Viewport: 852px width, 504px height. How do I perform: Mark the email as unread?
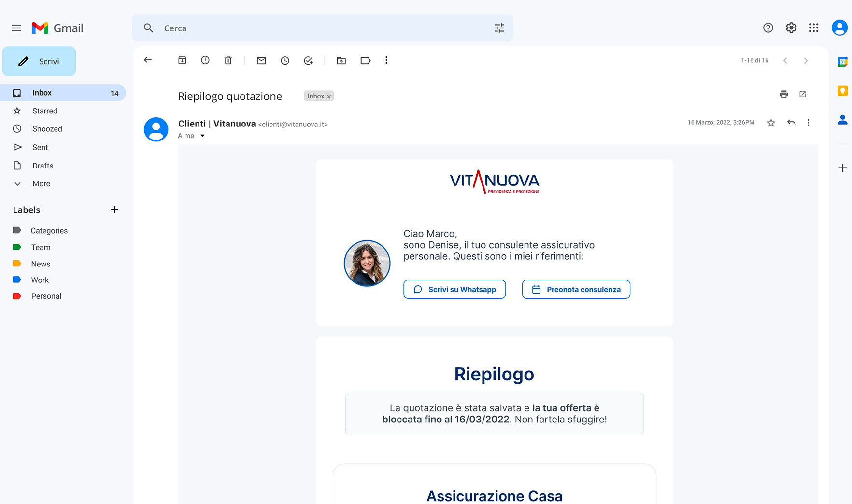pos(261,60)
